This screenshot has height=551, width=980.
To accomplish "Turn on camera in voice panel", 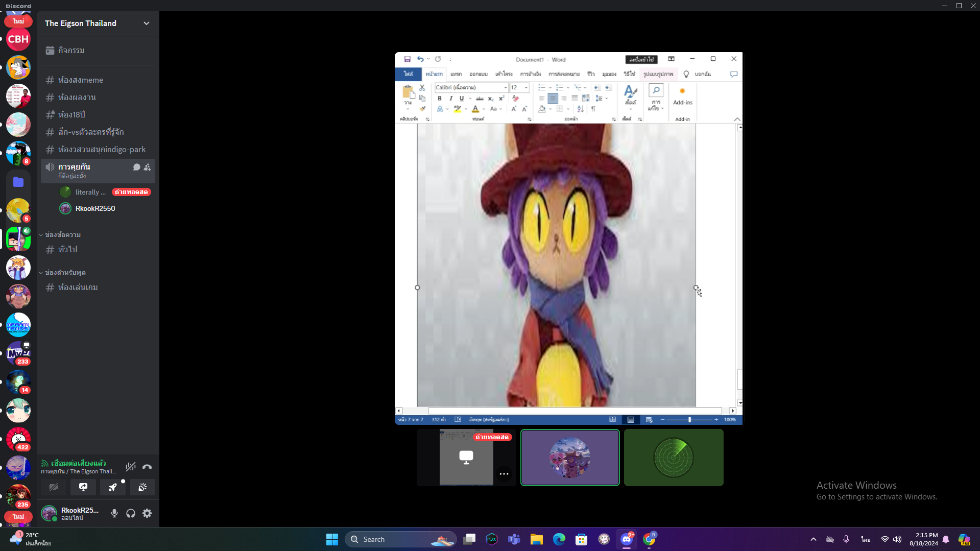I will click(x=54, y=487).
